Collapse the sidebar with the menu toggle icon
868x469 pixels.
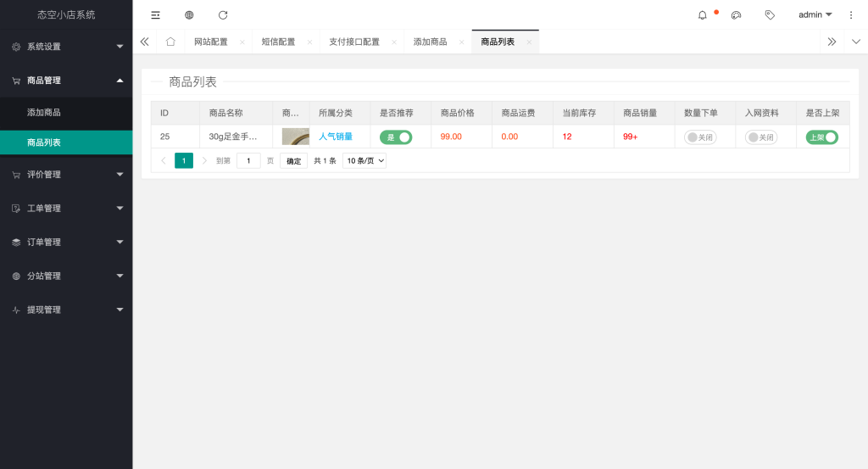click(156, 15)
